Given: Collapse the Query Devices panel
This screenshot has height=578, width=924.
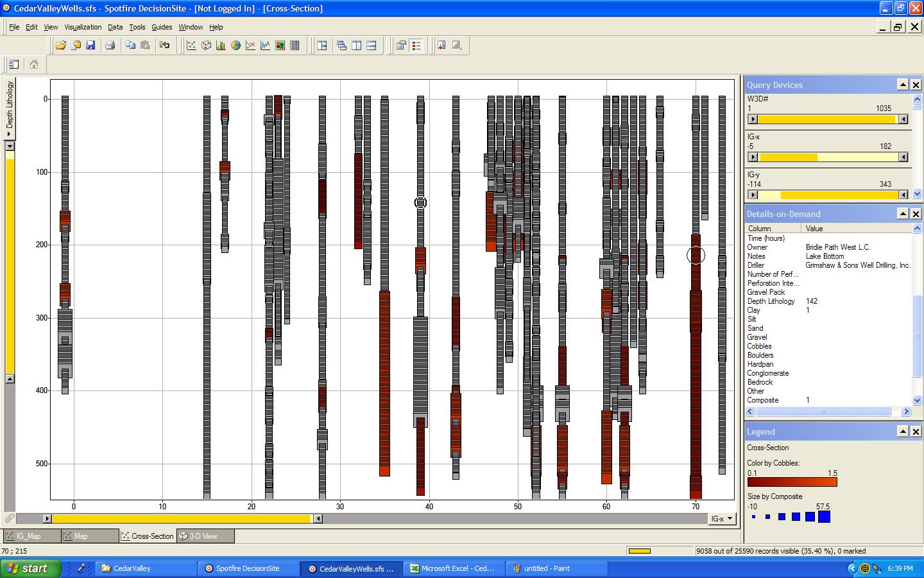Looking at the screenshot, I should coord(903,85).
